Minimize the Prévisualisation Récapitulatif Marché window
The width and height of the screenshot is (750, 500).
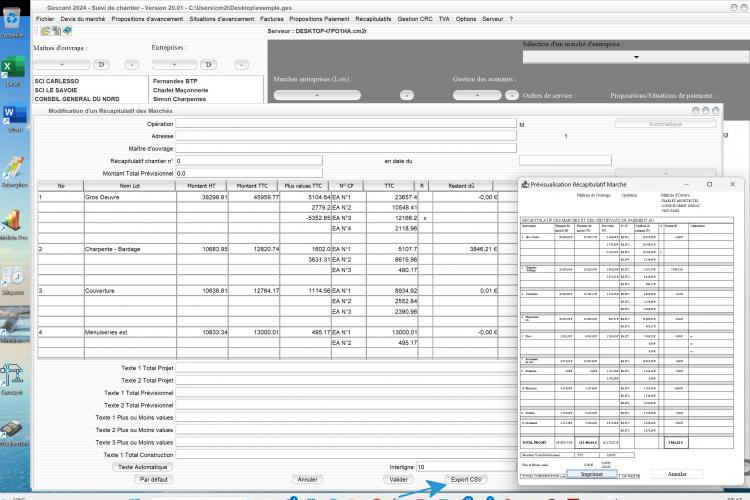[x=686, y=184]
